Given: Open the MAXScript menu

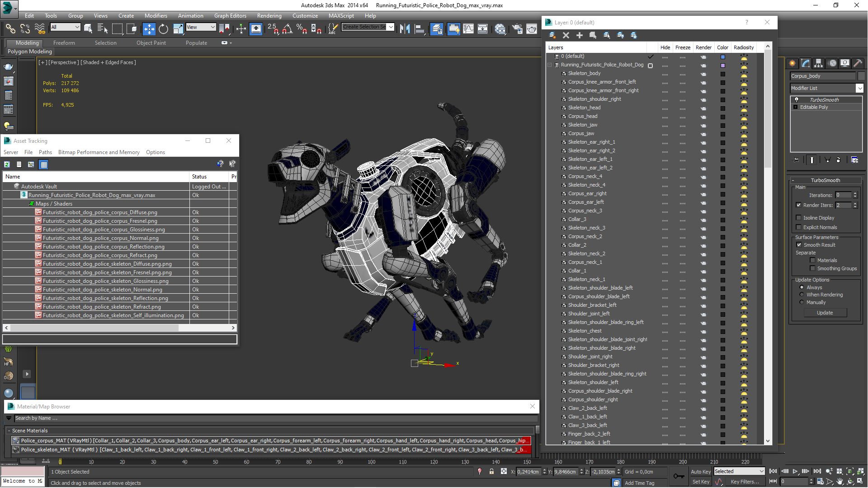Looking at the screenshot, I should click(341, 16).
